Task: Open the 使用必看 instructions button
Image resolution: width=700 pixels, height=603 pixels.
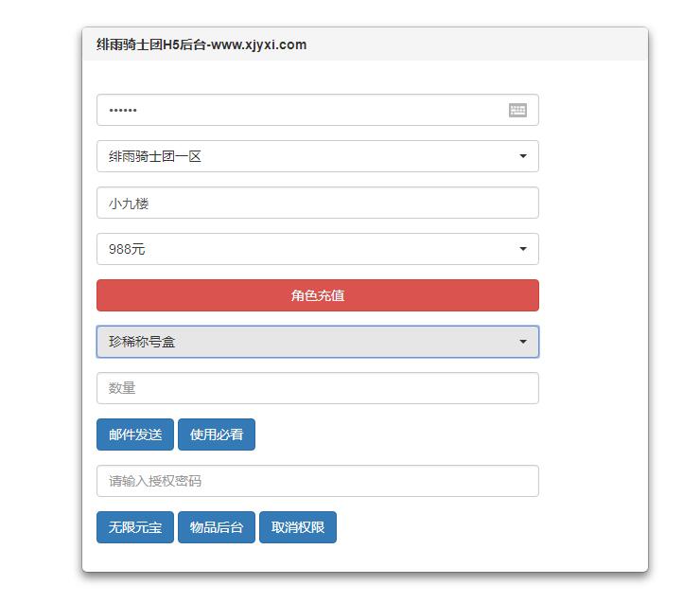Action: coord(217,435)
